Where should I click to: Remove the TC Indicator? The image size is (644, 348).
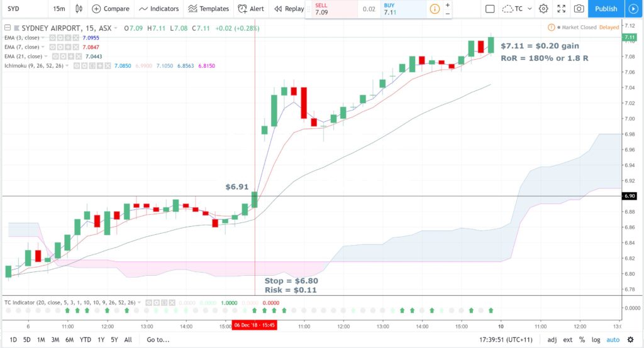172,302
